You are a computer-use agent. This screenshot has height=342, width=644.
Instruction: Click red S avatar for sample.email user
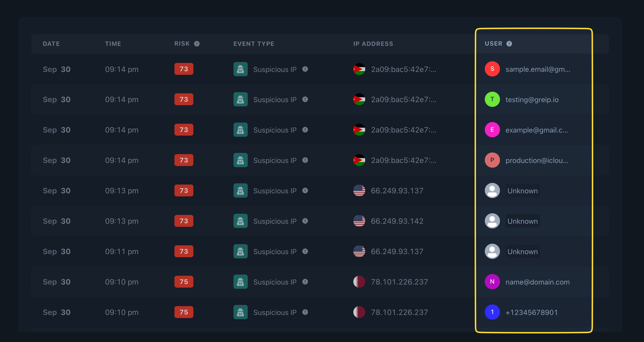pyautogui.click(x=492, y=69)
